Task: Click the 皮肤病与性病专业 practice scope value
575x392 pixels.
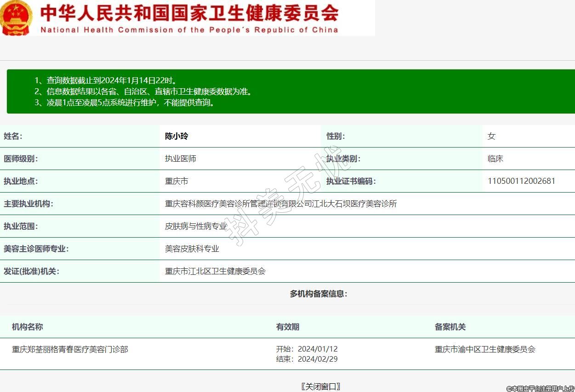Action: (x=196, y=226)
